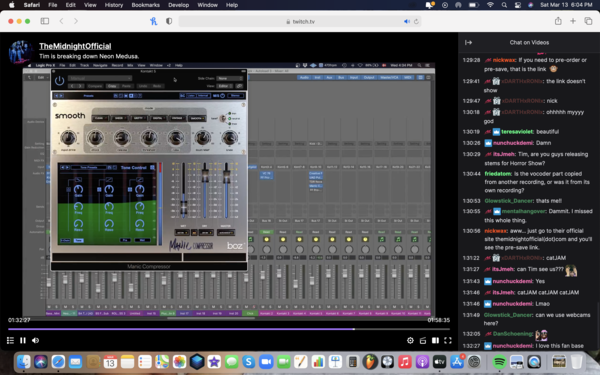Open the video settings gear
Image resolution: width=600 pixels, height=375 pixels.
point(410,340)
